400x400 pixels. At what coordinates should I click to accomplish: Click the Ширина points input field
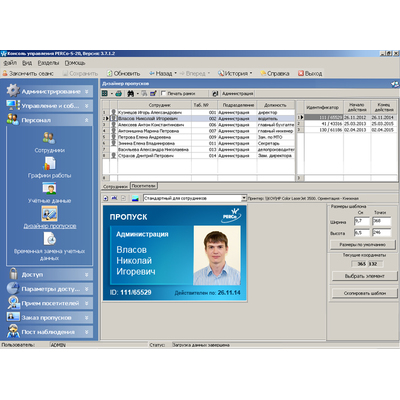381,221
